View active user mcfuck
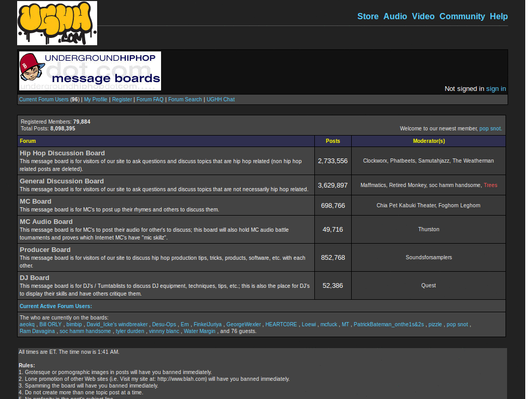This screenshot has width=532, height=399. coord(329,324)
